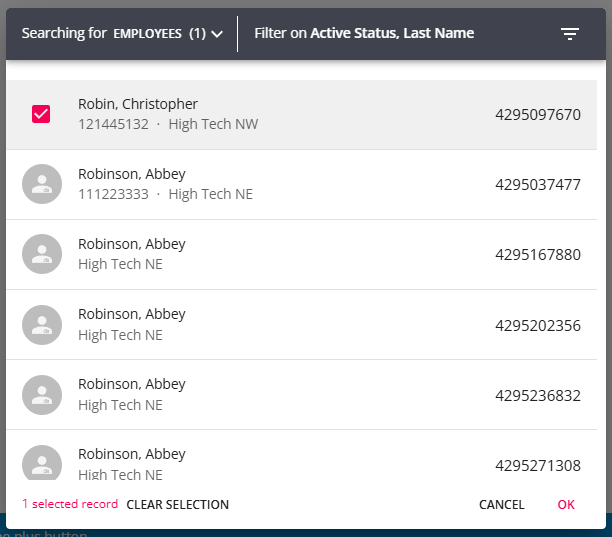Click ID number 4295037477
Viewport: 612px width, 537px height.
(538, 185)
